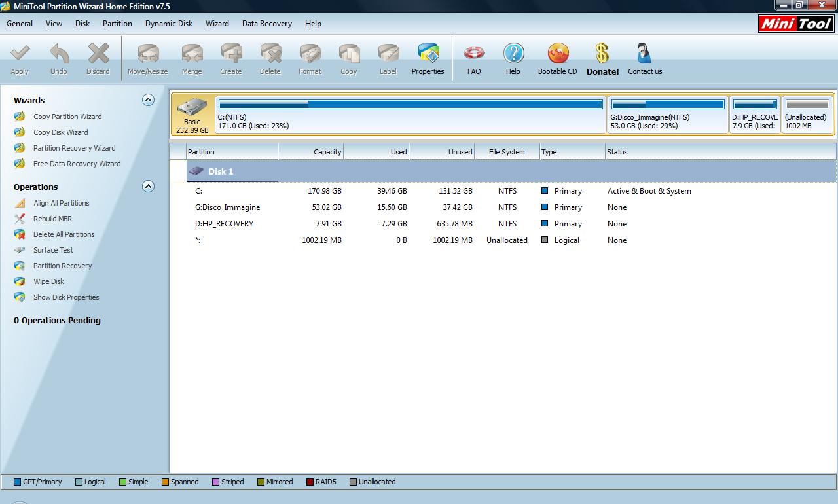Open the Disk menu
838x504 pixels.
pos(82,24)
